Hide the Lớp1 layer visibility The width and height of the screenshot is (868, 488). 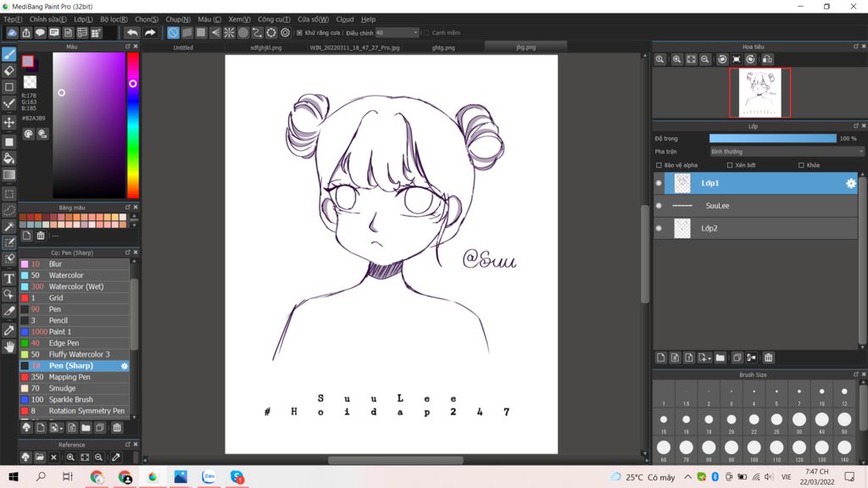659,183
